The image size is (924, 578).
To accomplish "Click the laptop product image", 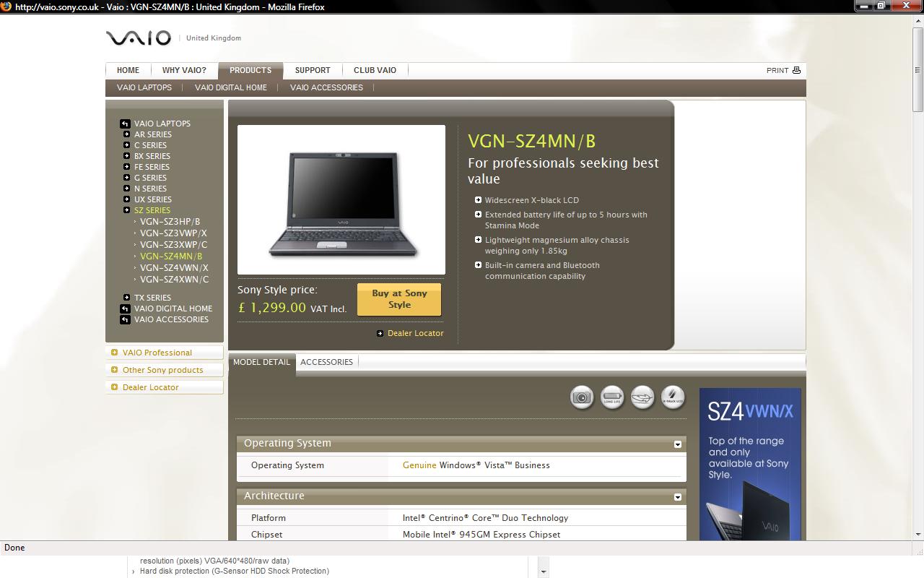I will [x=341, y=200].
